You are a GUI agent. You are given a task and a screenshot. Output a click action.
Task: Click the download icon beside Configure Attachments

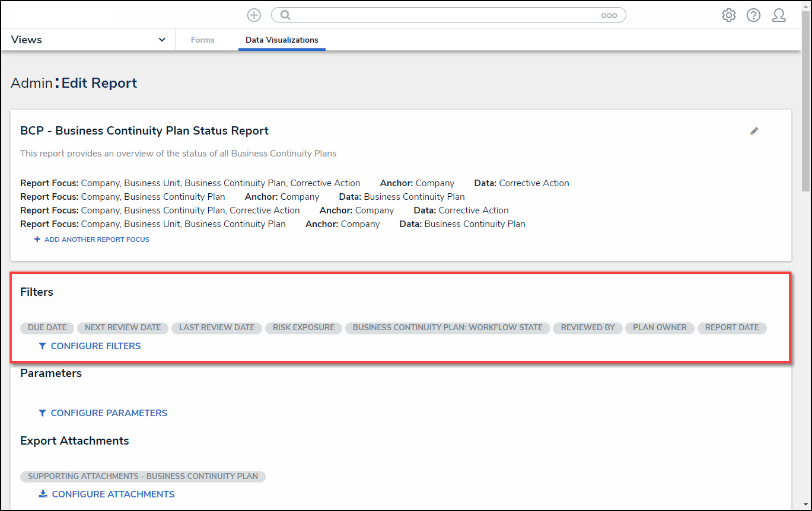(43, 494)
